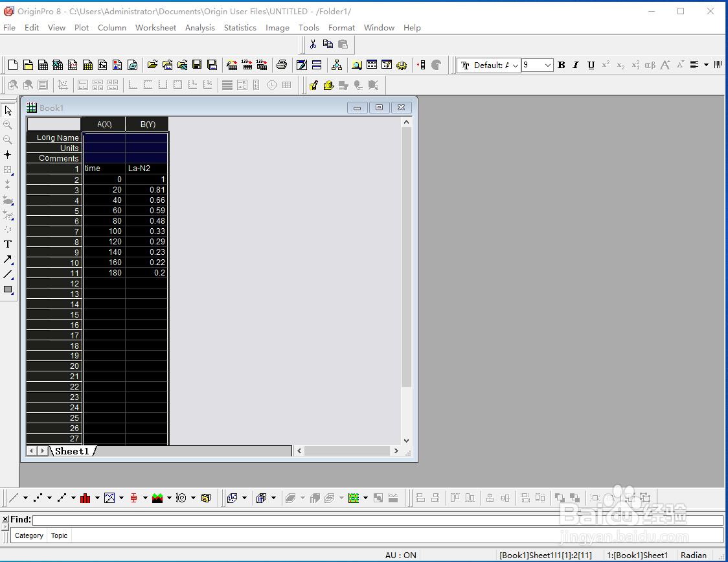Expand the Scatter plot dropdown arrow
Viewport: 728px width, 562px height.
[x=50, y=498]
